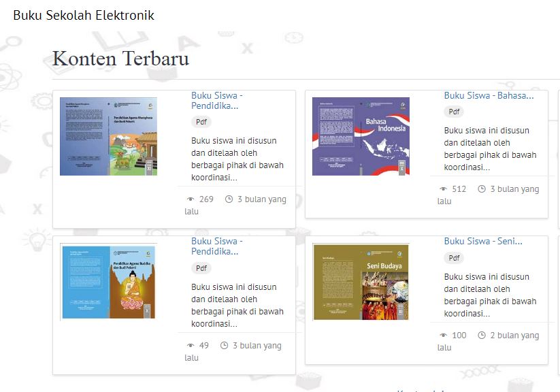Viewport: 560px width, 392px height.
Task: Click the first card's "Buku Siswa - Pendidika..." title
Action: click(216, 101)
